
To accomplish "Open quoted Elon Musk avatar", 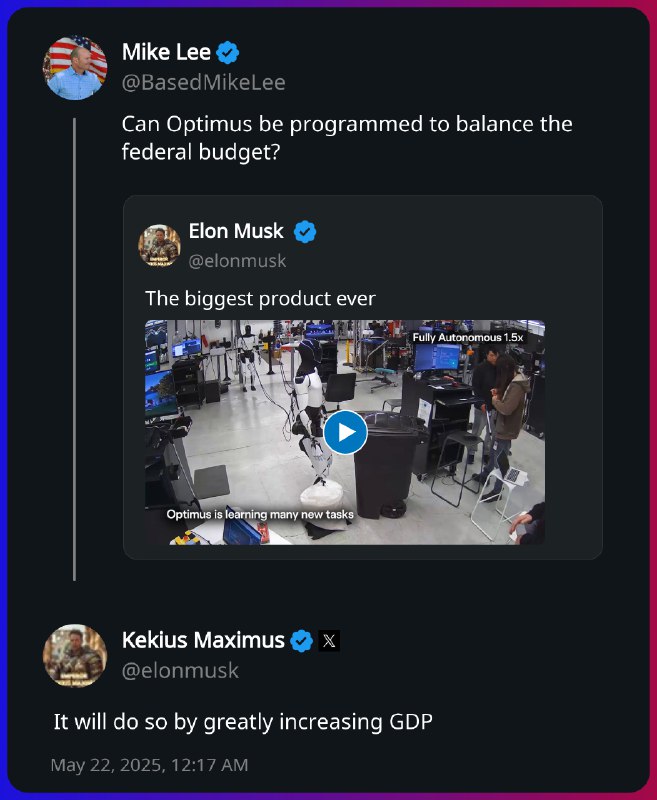I will [159, 245].
